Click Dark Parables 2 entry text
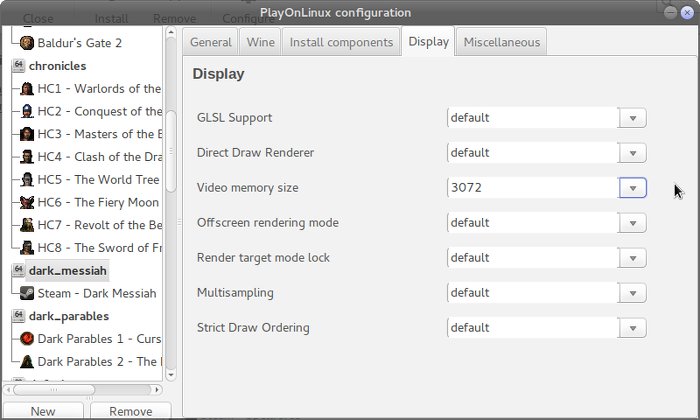 point(99,362)
